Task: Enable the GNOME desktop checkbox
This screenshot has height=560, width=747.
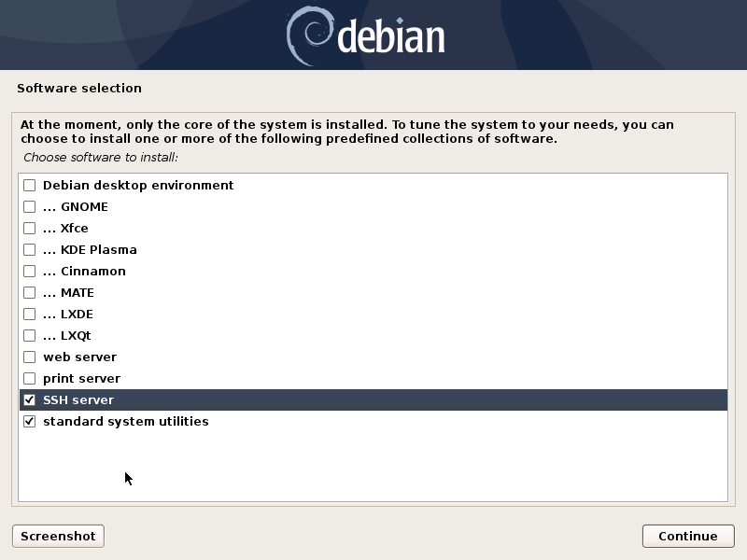Action: 30,206
